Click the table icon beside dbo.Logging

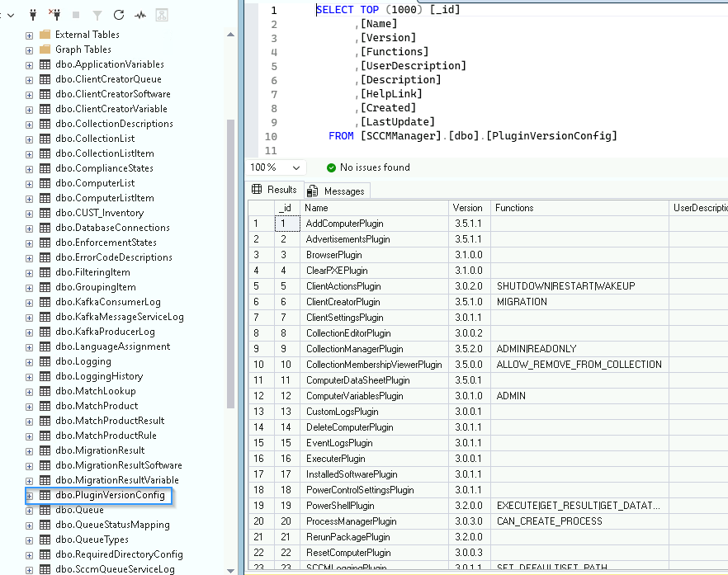coord(45,361)
